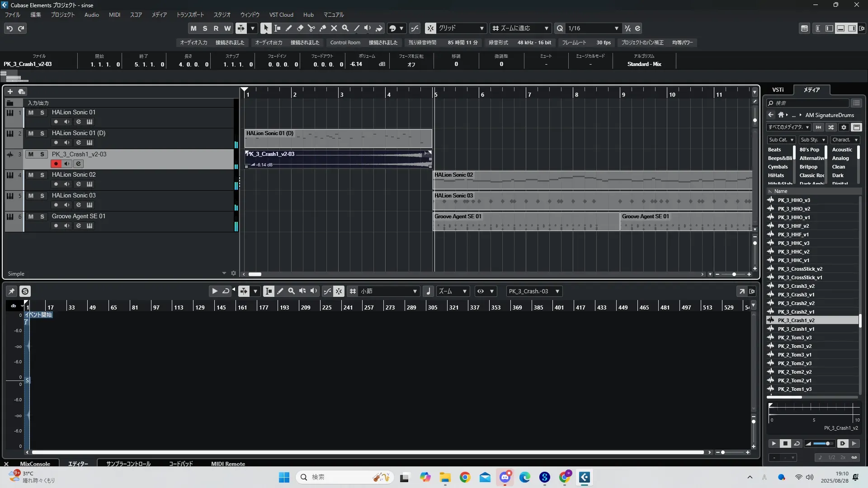Click the Add Track plus icon

(10, 92)
